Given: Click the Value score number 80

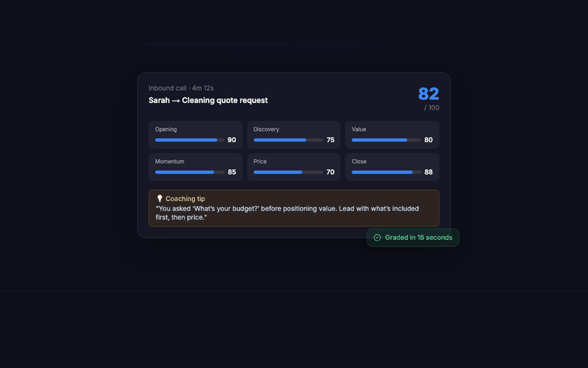Looking at the screenshot, I should pos(429,140).
